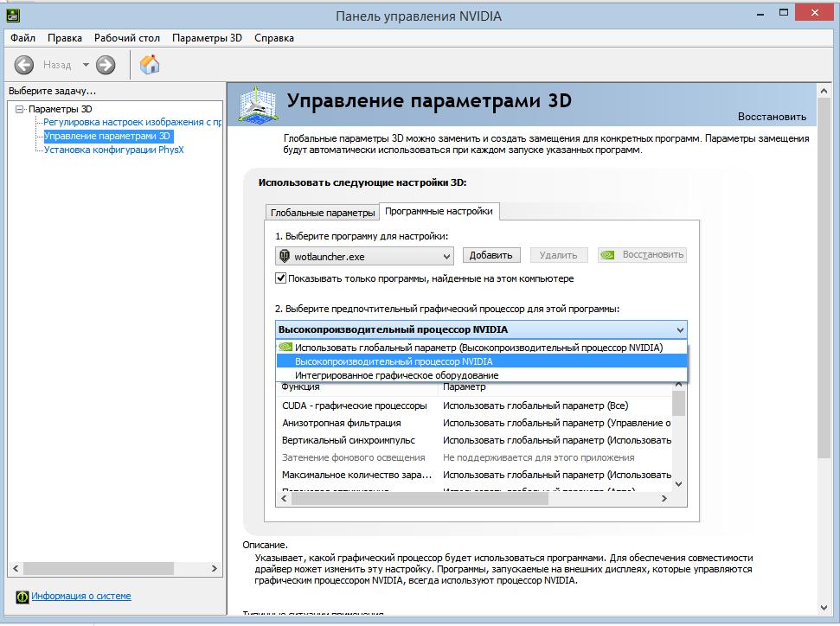Click the system information icon

(x=22, y=597)
